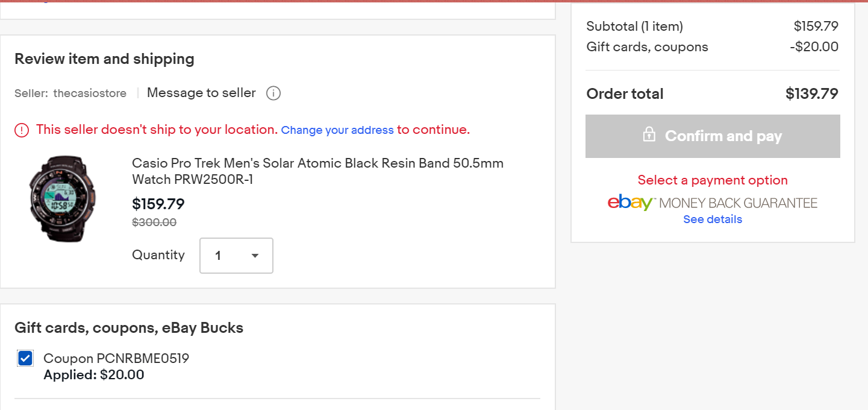868x410 pixels.
Task: Click the info icon beside Message to seller
Action: [273, 93]
